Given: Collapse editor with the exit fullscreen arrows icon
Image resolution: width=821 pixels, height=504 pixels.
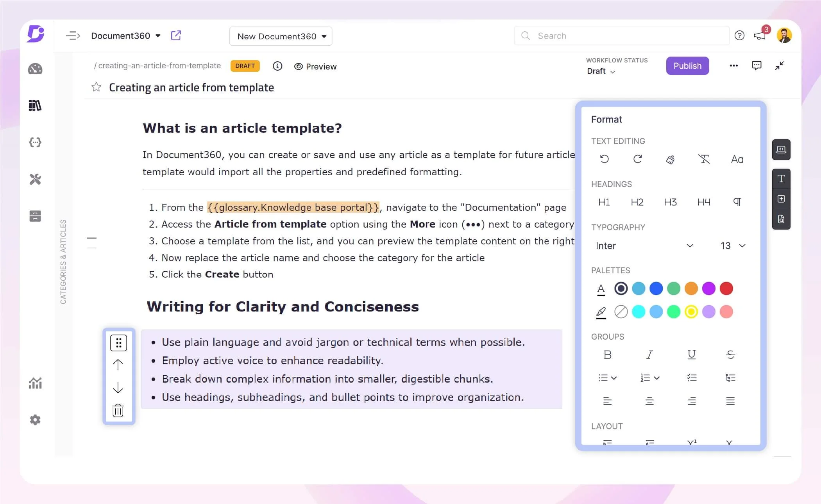Looking at the screenshot, I should 780,66.
